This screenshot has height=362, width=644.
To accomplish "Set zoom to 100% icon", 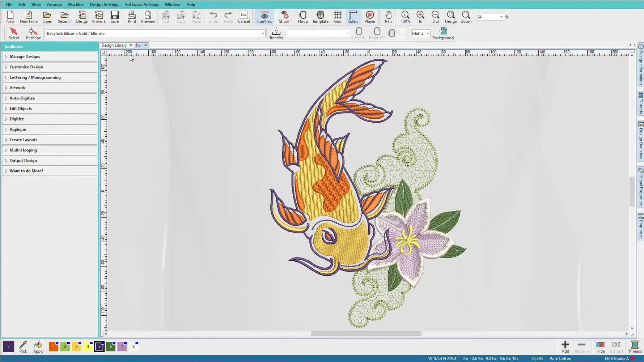I will (x=406, y=17).
